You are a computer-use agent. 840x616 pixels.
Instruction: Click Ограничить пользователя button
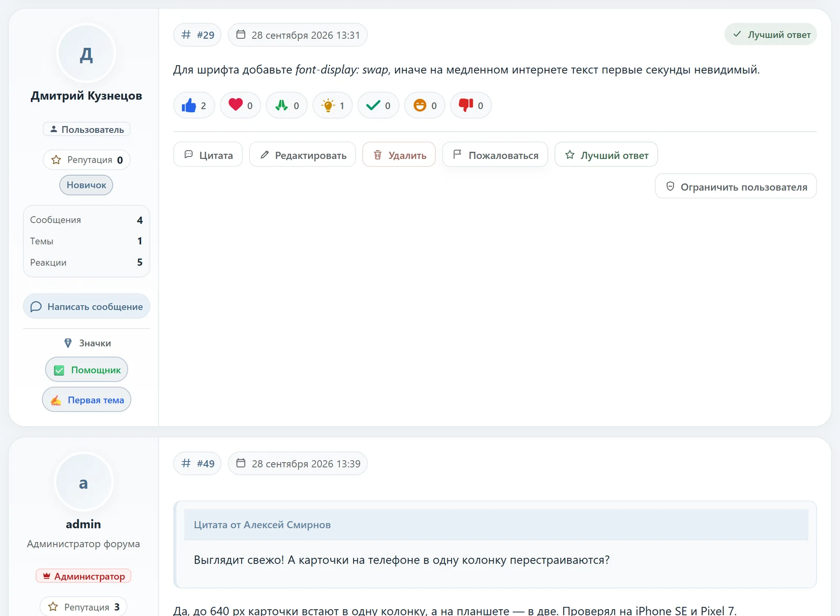click(x=736, y=186)
